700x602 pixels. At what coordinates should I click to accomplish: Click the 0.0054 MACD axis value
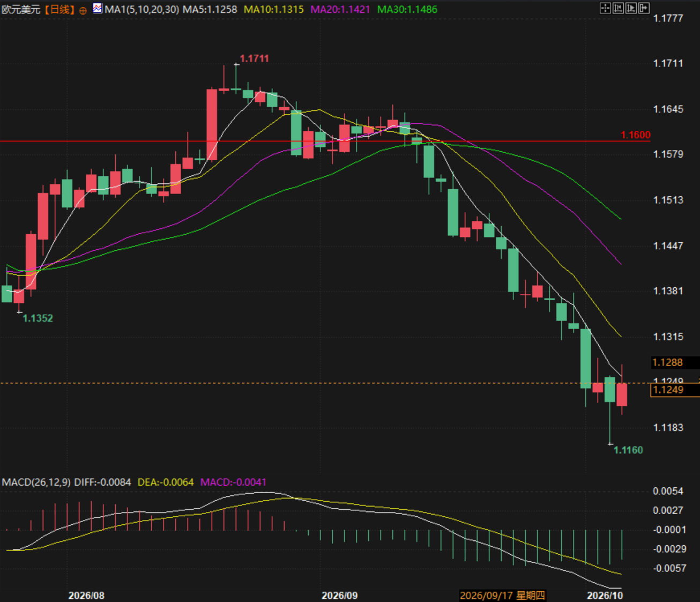(668, 491)
